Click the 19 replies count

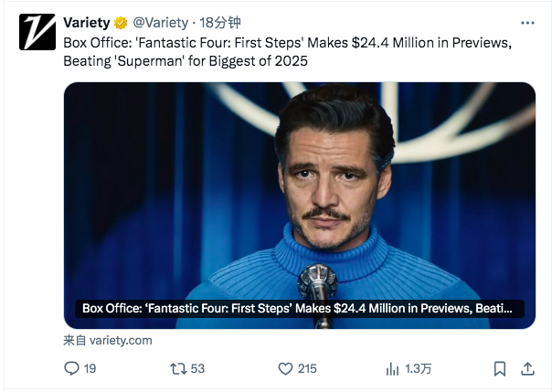click(90, 369)
